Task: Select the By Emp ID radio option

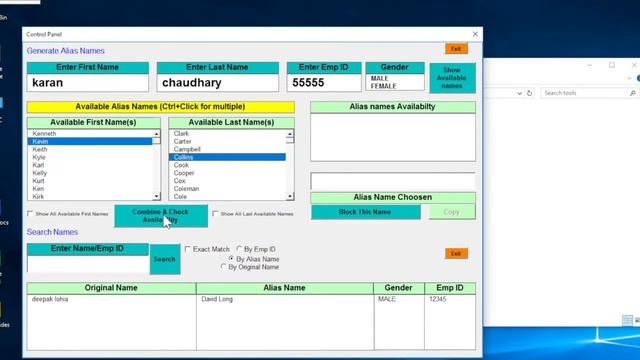Action: pos(239,249)
